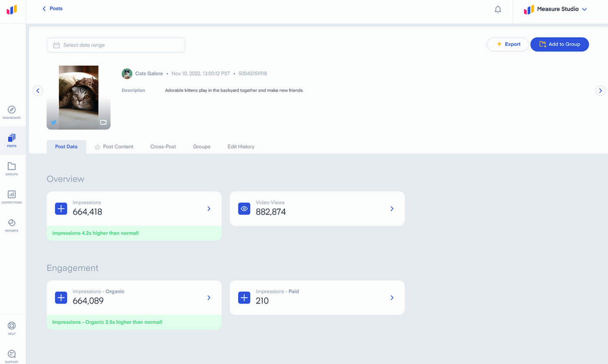Open the Dashboard compass icon

(12, 109)
